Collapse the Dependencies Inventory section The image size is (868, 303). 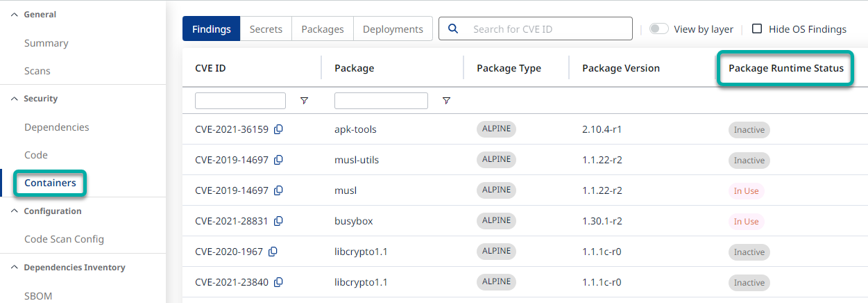coord(15,268)
